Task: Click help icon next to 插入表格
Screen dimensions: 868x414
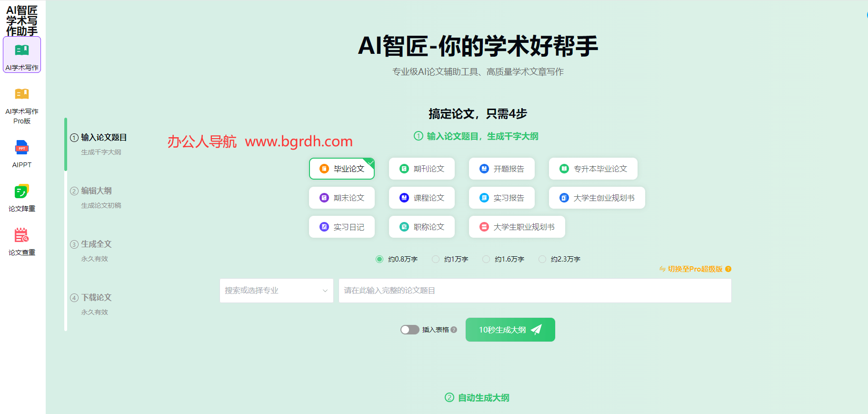Action: point(454,330)
